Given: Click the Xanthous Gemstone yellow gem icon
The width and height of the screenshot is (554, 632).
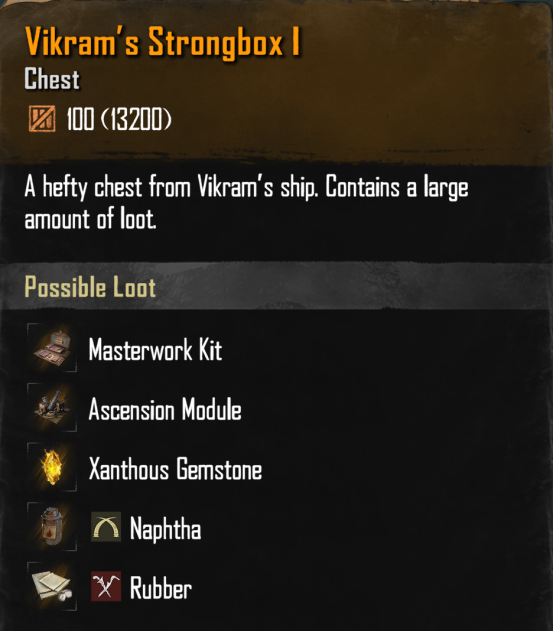Looking at the screenshot, I should [x=52, y=467].
